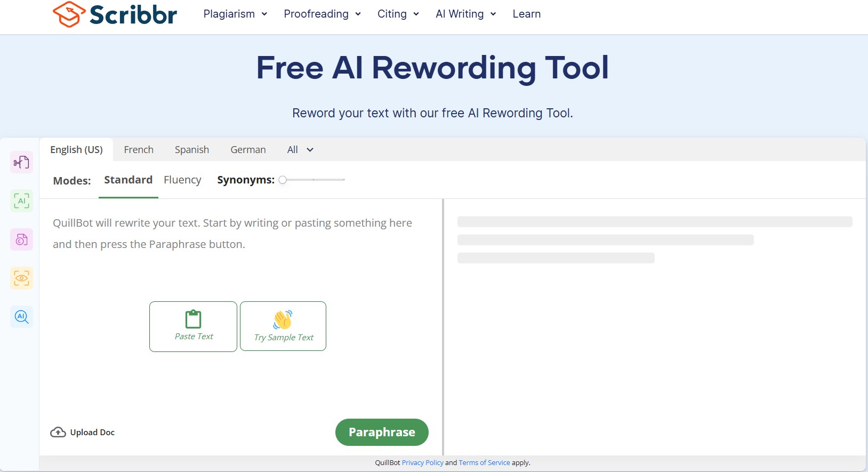Switch to the Spanish language tab
This screenshot has height=472, width=868.
(x=192, y=150)
